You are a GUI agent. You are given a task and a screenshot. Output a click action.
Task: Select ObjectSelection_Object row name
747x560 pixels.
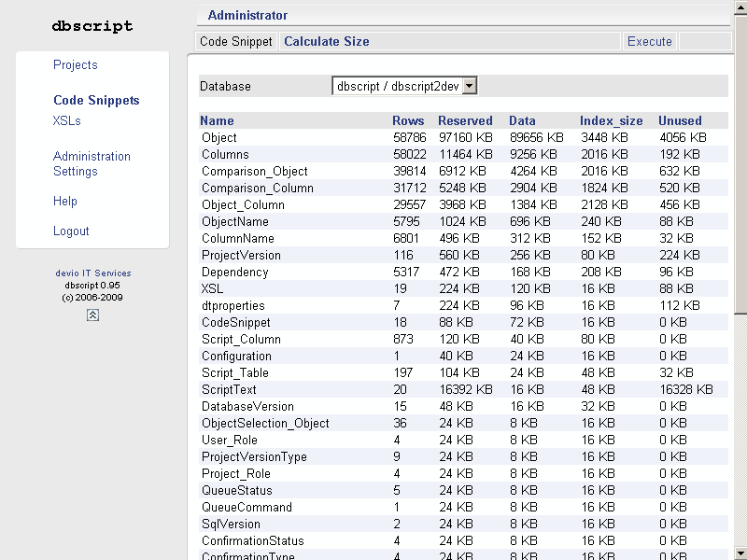coord(265,424)
